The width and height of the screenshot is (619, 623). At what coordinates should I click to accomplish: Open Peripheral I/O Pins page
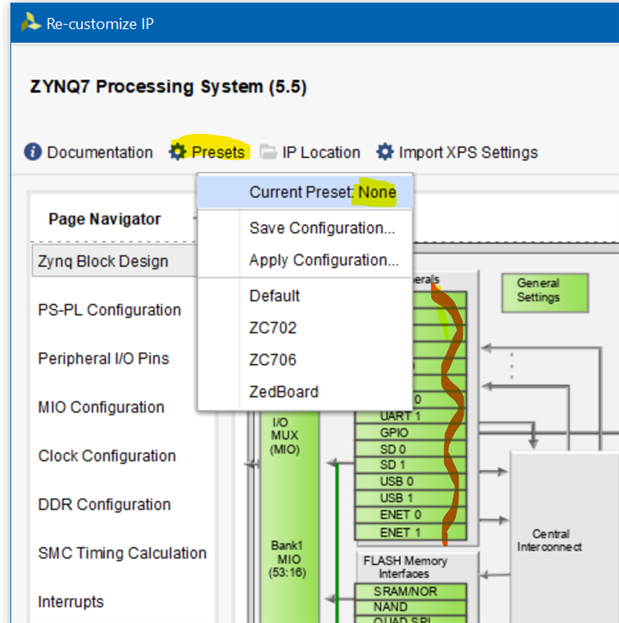coord(103,358)
